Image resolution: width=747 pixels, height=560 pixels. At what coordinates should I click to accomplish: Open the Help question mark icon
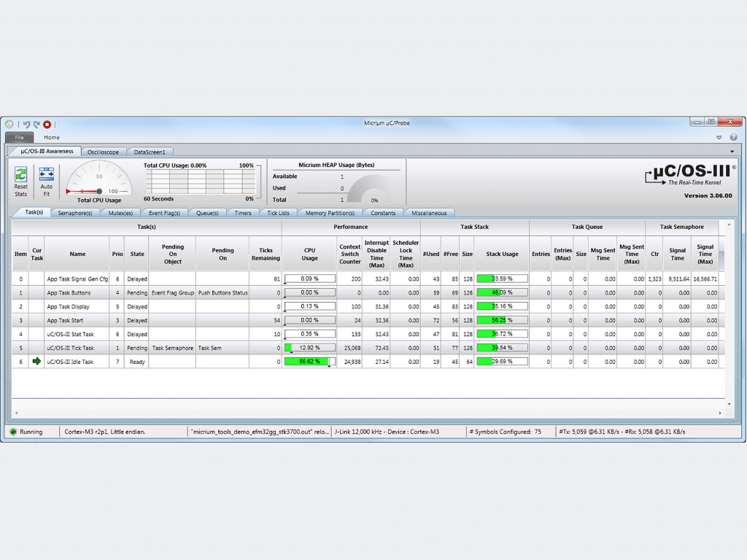tap(734, 137)
